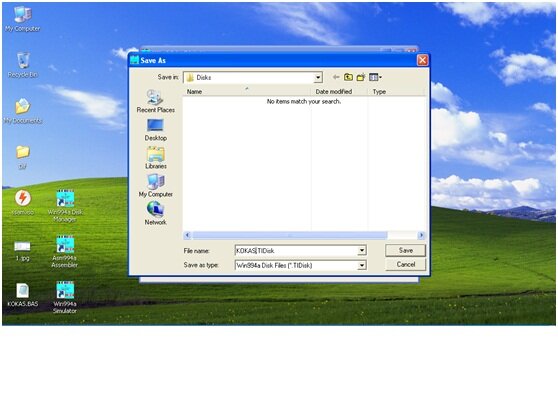Select the Win994a Simulator shortcut
This screenshot has height=403, width=558.
(65, 297)
